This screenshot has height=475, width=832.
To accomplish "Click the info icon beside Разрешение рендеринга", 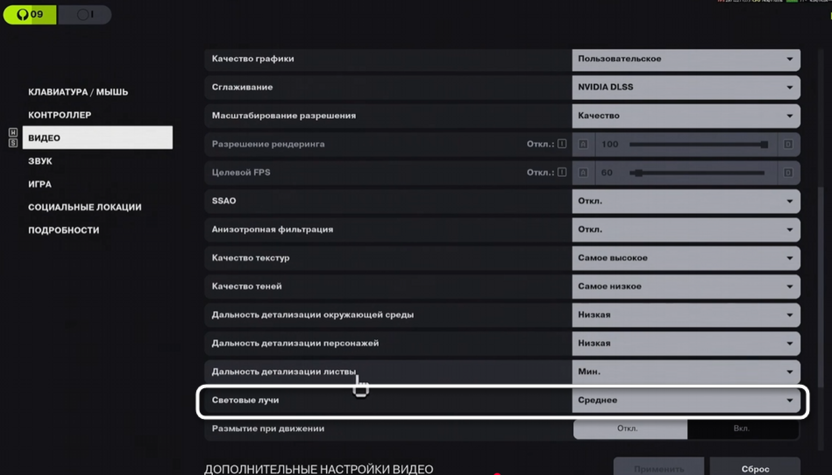I will pyautogui.click(x=562, y=144).
